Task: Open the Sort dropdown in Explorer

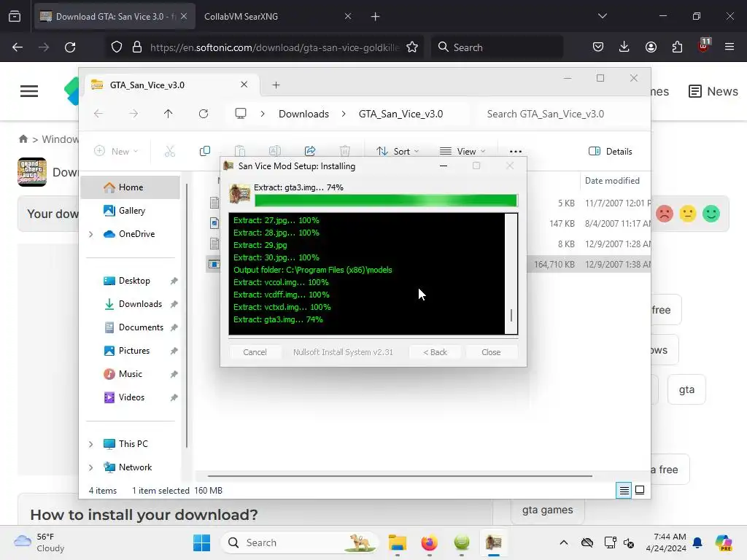Action: (398, 151)
